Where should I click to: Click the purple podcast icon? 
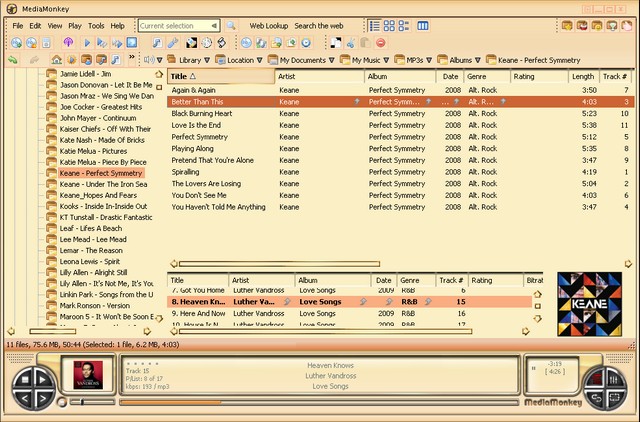click(x=69, y=42)
